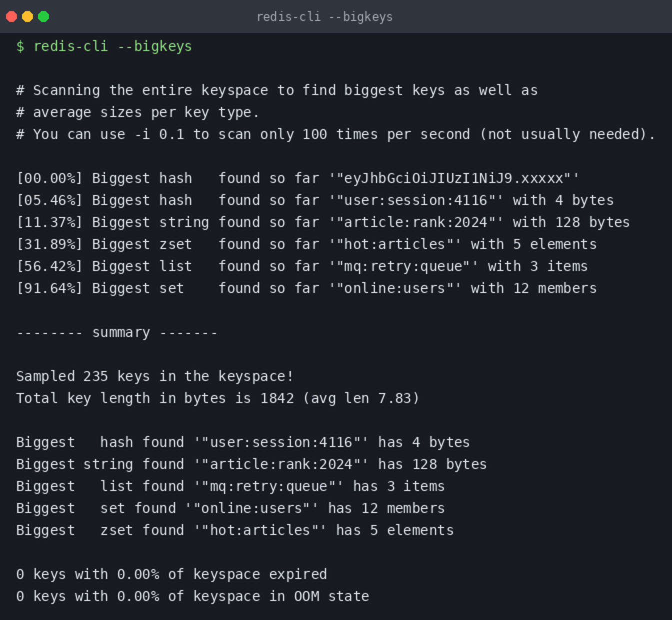This screenshot has width=672, height=620.
Task: Click the yellow minimize window button
Action: point(27,16)
